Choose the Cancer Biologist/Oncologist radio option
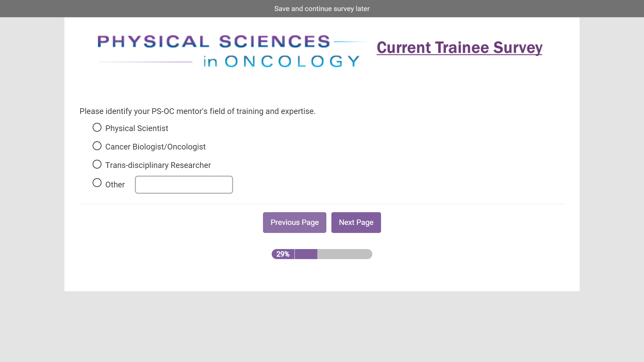644x362 pixels. coord(97,146)
